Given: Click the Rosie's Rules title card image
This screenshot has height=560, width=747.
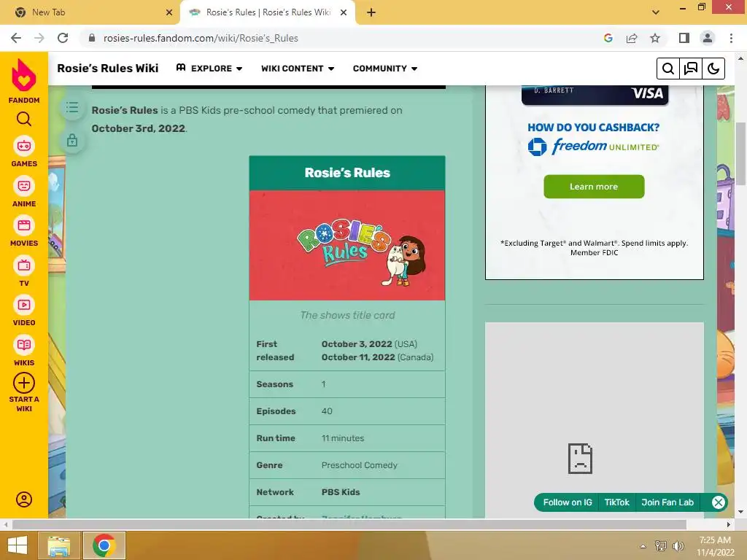Looking at the screenshot, I should 347,245.
